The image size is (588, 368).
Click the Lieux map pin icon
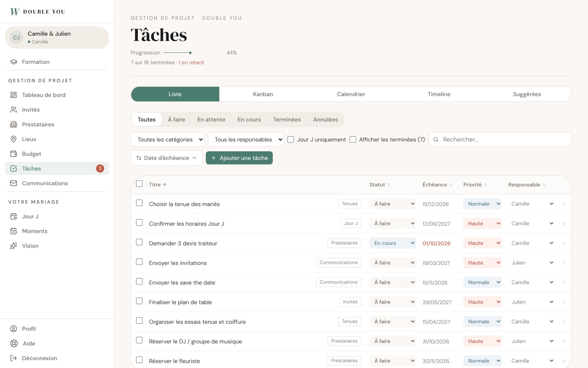click(14, 139)
